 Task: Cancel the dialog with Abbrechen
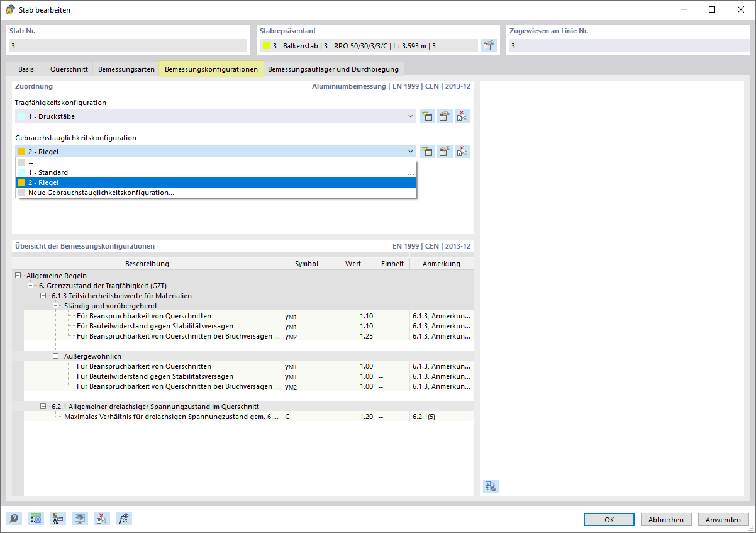click(x=666, y=519)
